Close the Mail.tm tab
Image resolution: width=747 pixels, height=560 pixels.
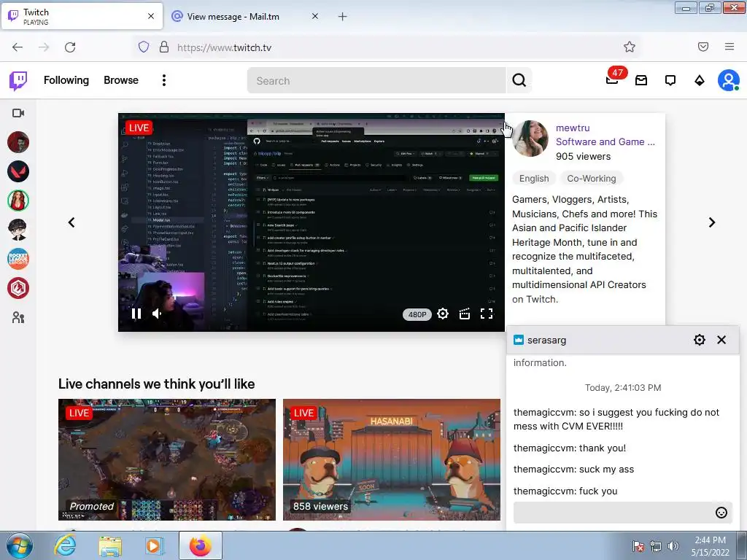(315, 16)
